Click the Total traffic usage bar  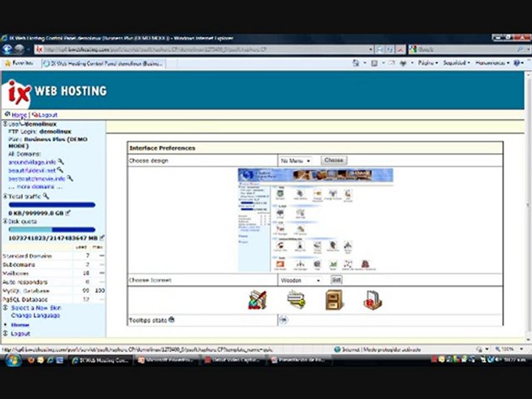52,204
